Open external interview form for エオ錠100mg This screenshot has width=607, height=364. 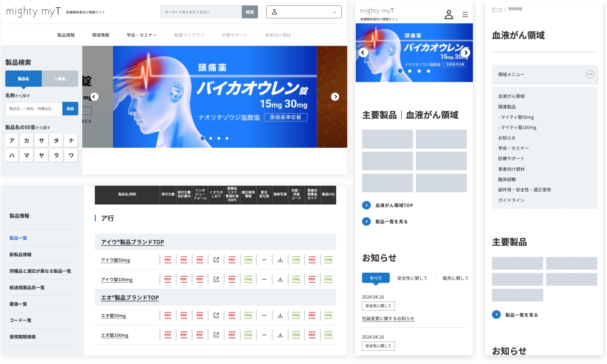(x=216, y=335)
